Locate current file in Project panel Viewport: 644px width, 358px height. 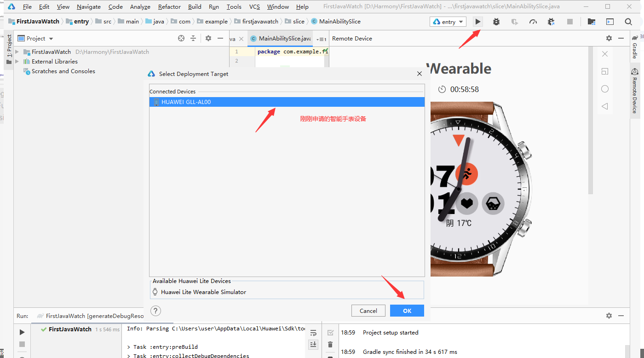pyautogui.click(x=181, y=39)
